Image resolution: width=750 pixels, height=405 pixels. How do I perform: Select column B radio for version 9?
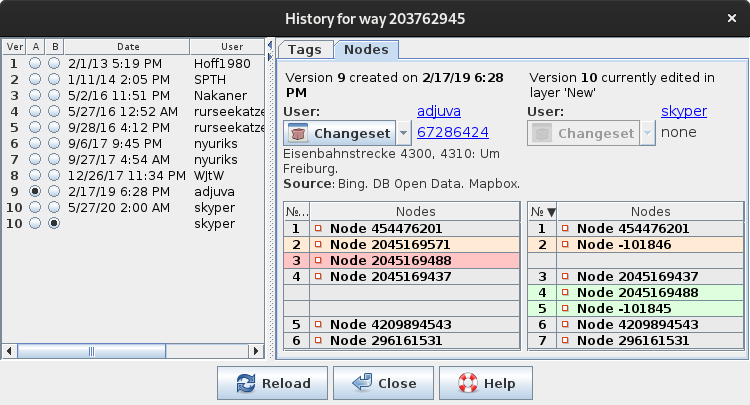point(54,191)
